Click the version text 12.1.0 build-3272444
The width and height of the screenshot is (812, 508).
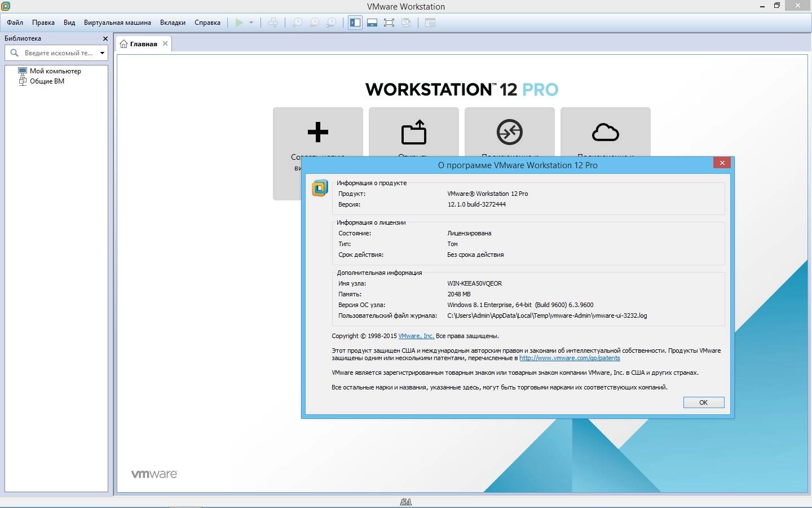[x=476, y=204]
